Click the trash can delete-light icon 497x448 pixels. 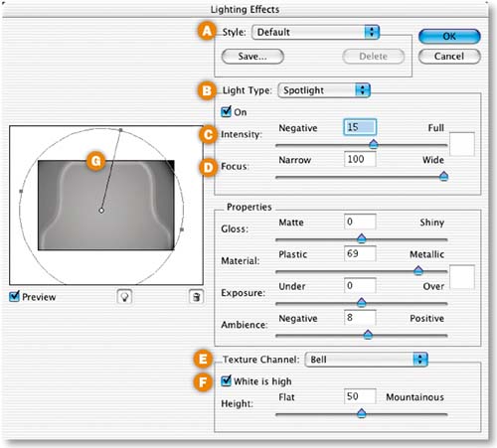(196, 297)
